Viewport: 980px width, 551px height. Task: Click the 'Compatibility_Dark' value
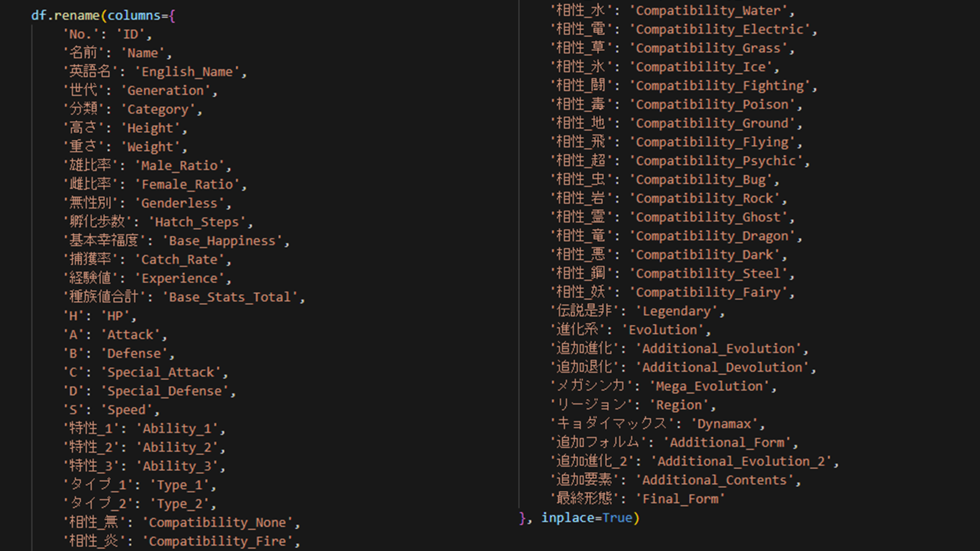coord(704,255)
